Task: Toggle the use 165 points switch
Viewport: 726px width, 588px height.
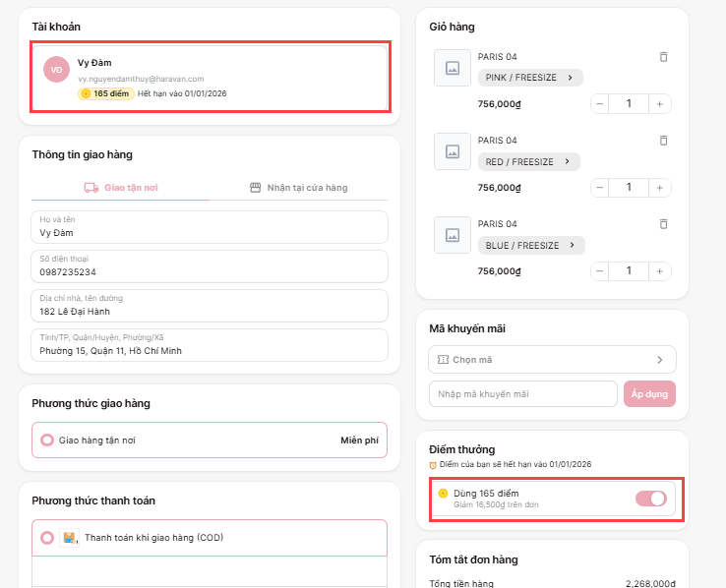Action: (x=651, y=499)
